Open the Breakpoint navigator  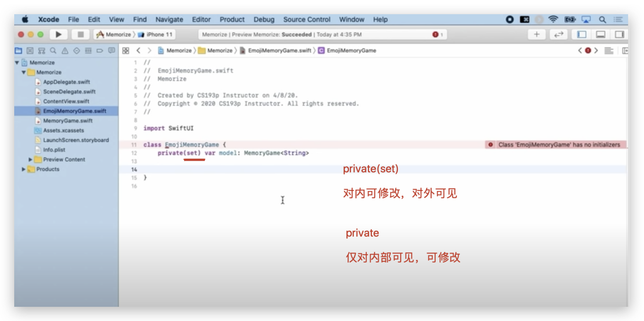tap(100, 51)
